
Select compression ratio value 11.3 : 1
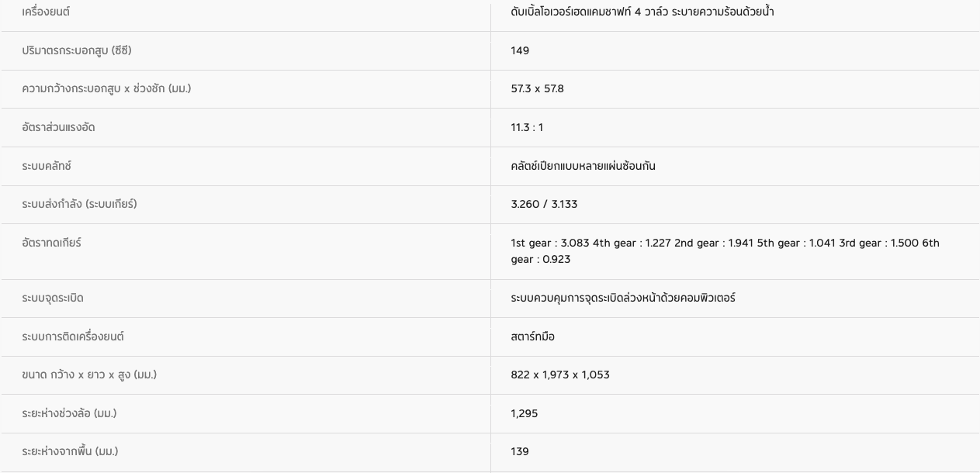point(527,127)
